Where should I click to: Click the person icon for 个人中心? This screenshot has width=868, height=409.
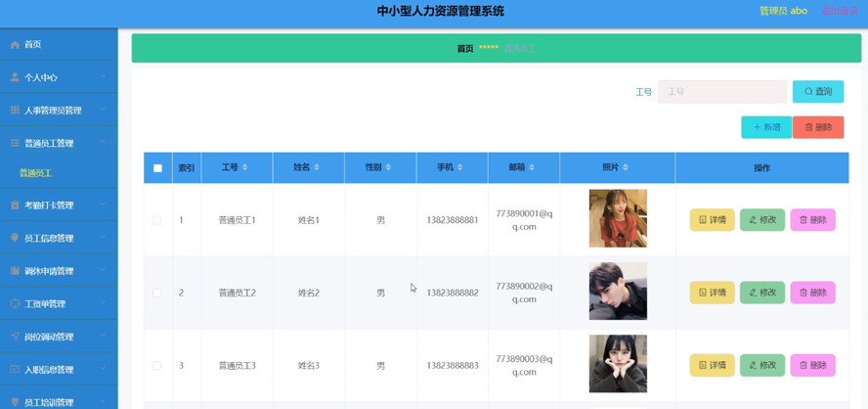click(15, 77)
